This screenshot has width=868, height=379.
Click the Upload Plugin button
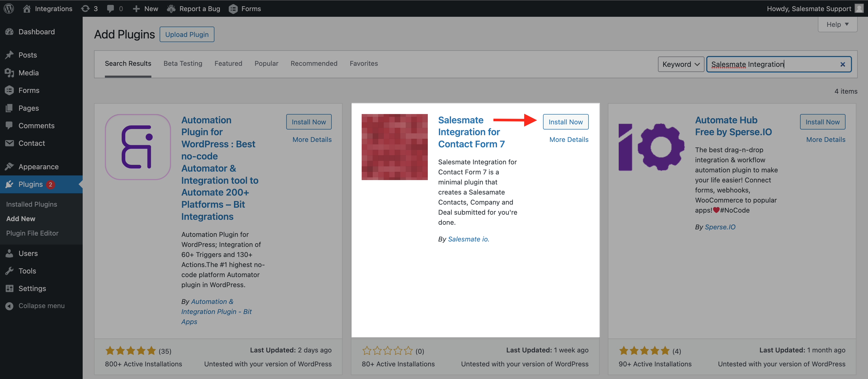pyautogui.click(x=187, y=34)
